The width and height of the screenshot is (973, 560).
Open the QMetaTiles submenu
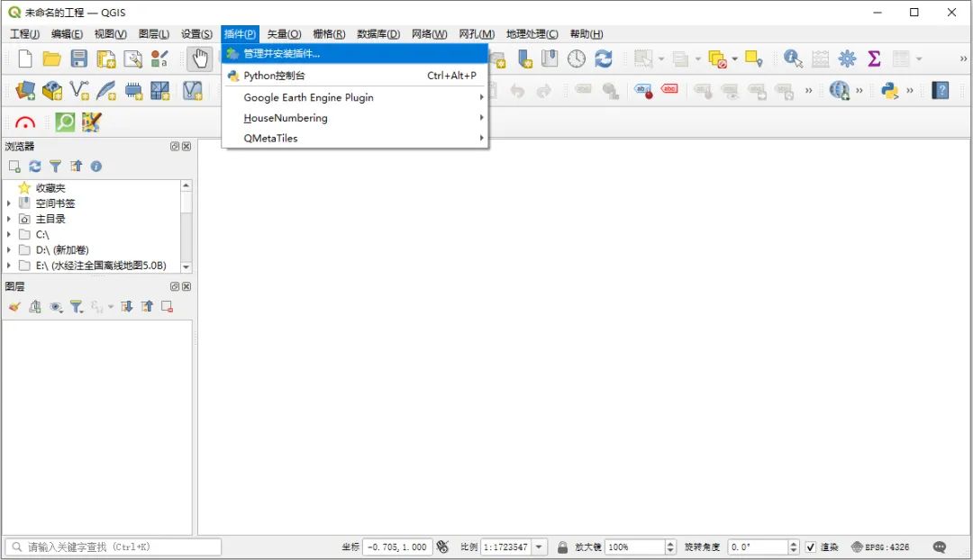(x=355, y=139)
